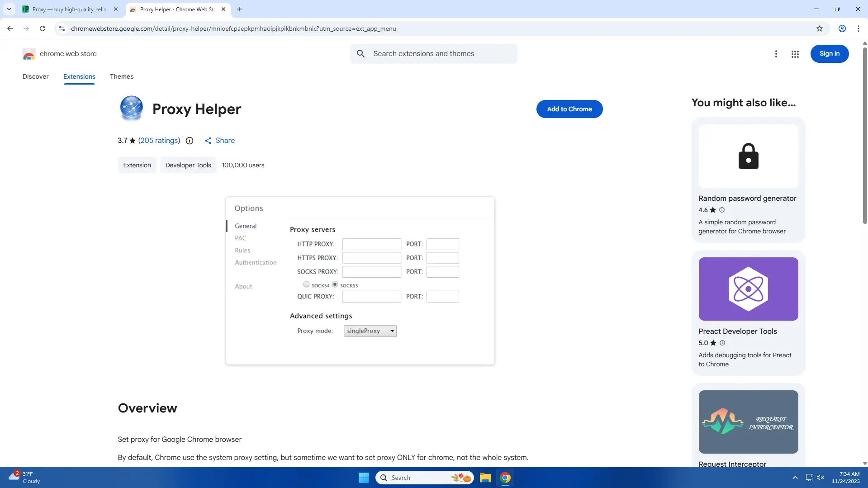This screenshot has height=488, width=868.
Task: Open a new browser tab
Action: pyautogui.click(x=240, y=9)
